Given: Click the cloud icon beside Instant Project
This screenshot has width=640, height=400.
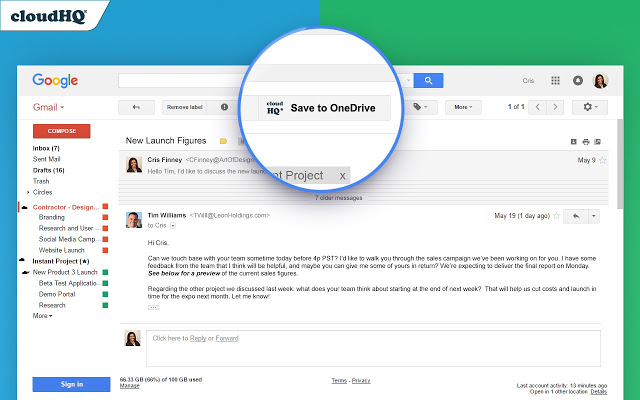Looking at the screenshot, I should (22, 260).
